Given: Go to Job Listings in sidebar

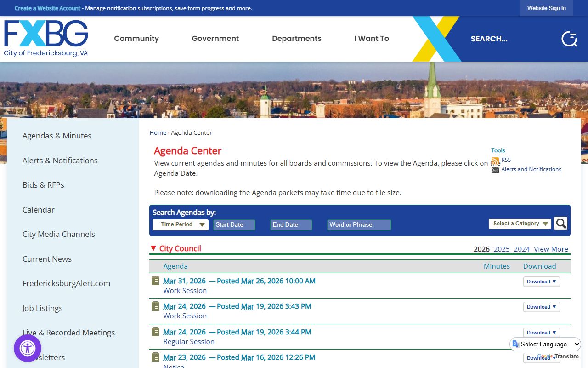Looking at the screenshot, I should tap(42, 308).
